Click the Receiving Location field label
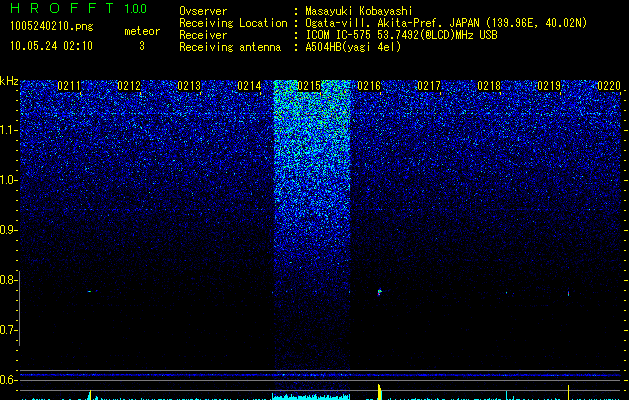 click(233, 23)
